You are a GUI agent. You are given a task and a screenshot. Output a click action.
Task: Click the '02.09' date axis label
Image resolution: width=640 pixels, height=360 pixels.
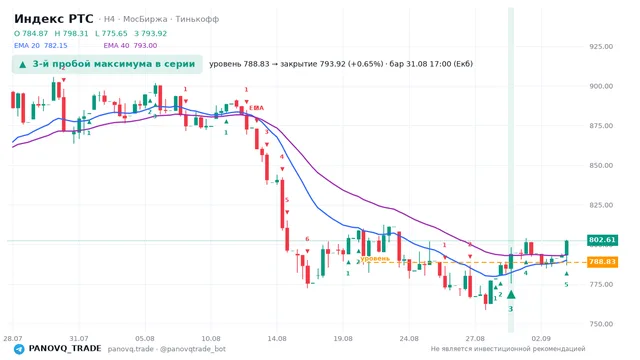[x=541, y=338]
